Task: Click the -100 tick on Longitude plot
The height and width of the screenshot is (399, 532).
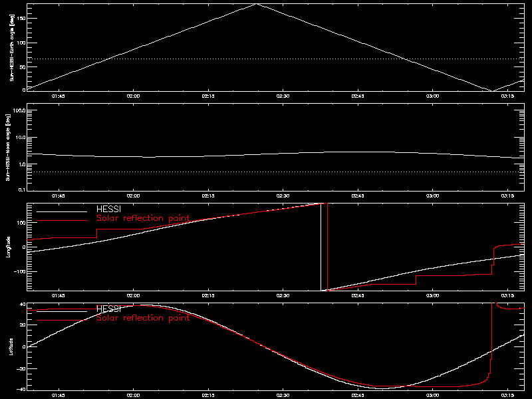Action: 21,271
